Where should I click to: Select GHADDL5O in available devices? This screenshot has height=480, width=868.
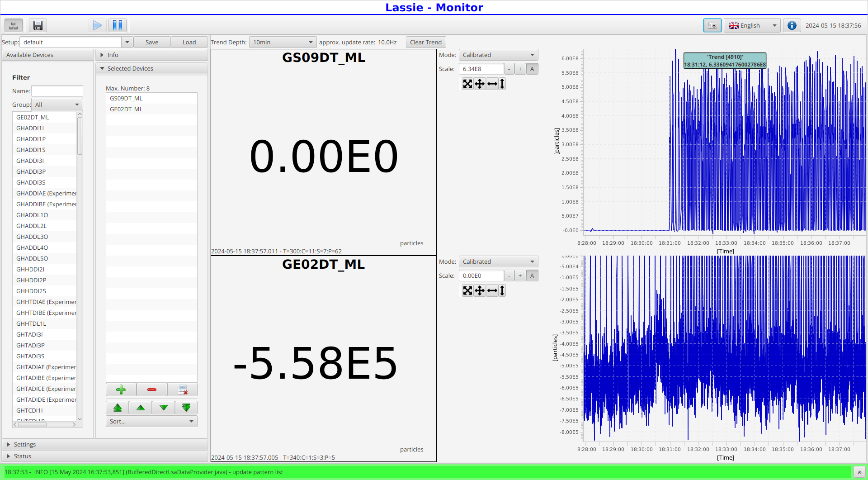pyautogui.click(x=45, y=258)
